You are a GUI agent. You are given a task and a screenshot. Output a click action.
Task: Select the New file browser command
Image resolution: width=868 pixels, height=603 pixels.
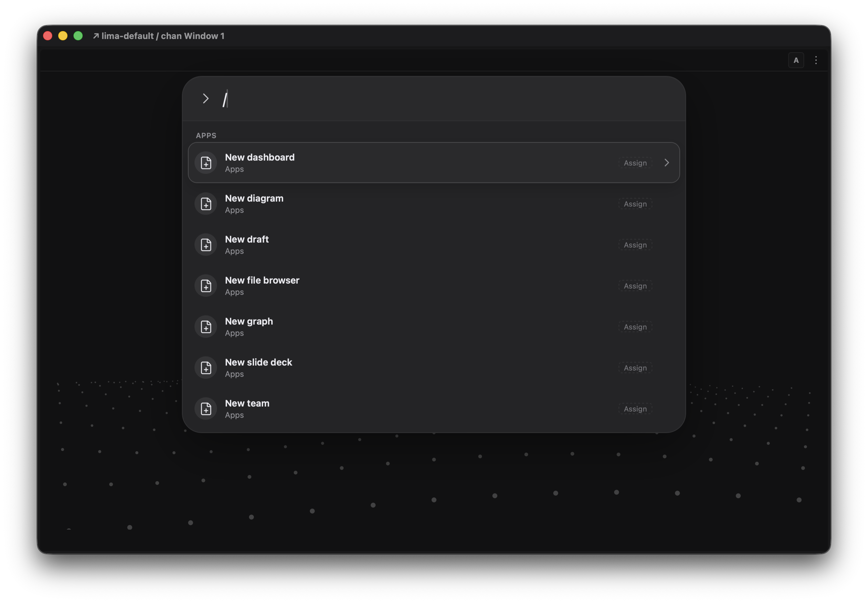(434, 286)
